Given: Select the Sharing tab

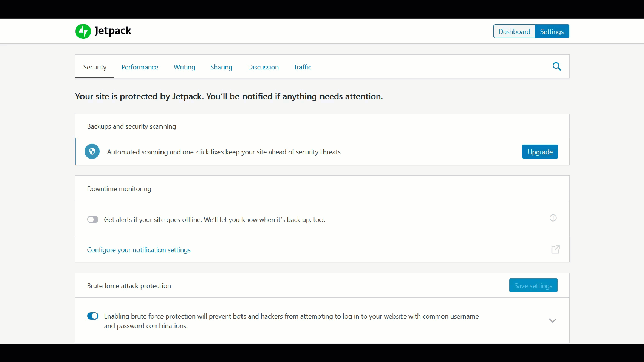Looking at the screenshot, I should 221,67.
